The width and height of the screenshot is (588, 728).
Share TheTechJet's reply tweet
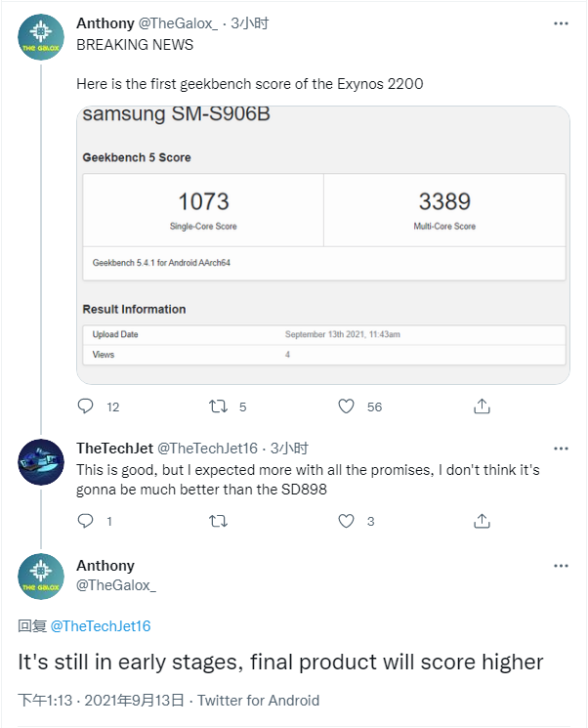pyautogui.click(x=482, y=522)
